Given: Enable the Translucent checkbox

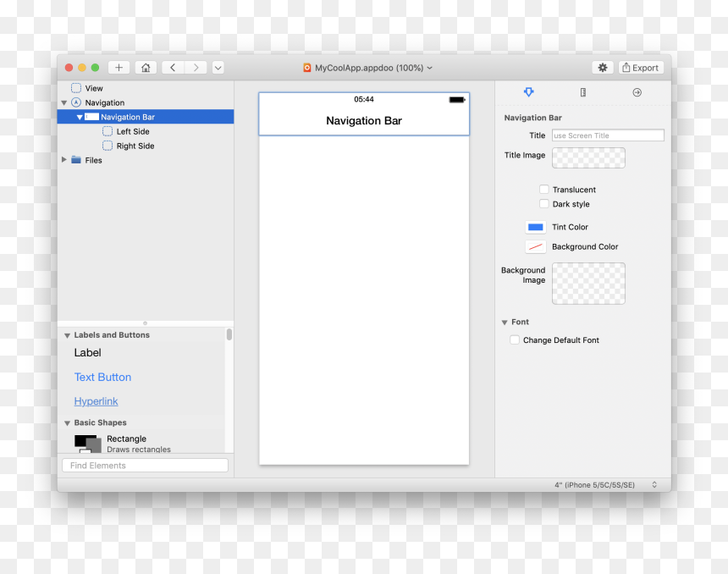Looking at the screenshot, I should tap(544, 190).
